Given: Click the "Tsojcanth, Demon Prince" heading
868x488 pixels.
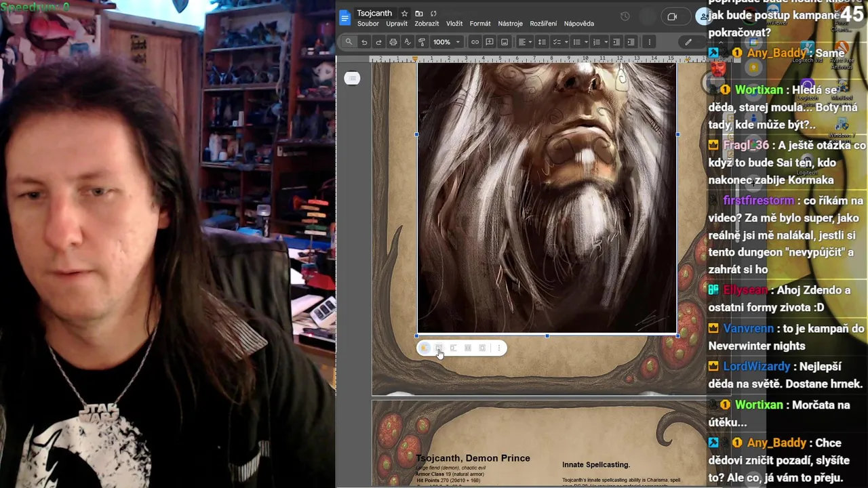Looking at the screenshot, I should [473, 458].
